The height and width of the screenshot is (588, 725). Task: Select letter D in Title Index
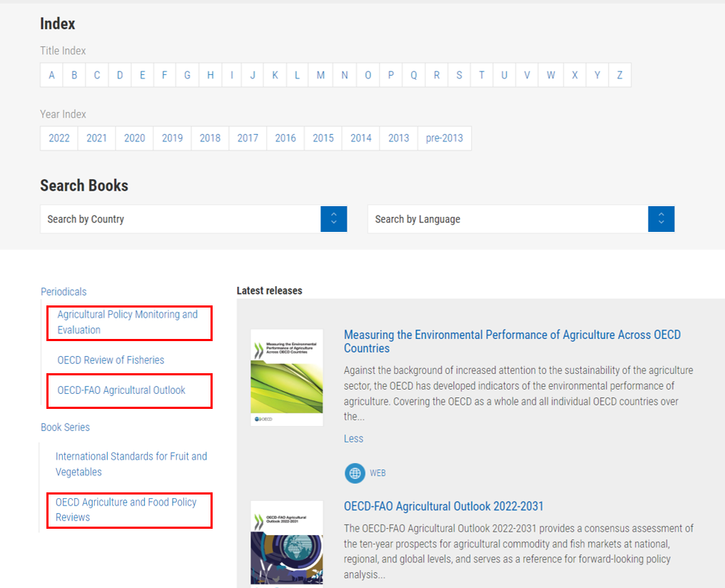120,75
